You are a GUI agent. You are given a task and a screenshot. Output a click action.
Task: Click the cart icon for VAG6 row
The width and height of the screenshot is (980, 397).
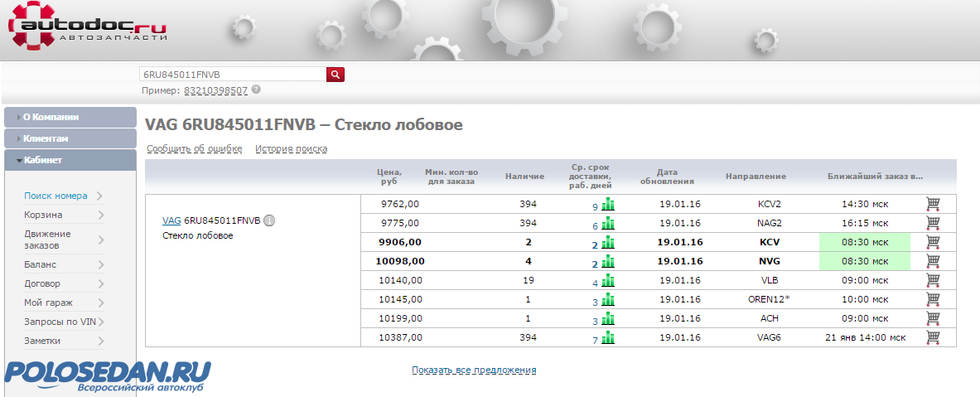[x=933, y=337]
